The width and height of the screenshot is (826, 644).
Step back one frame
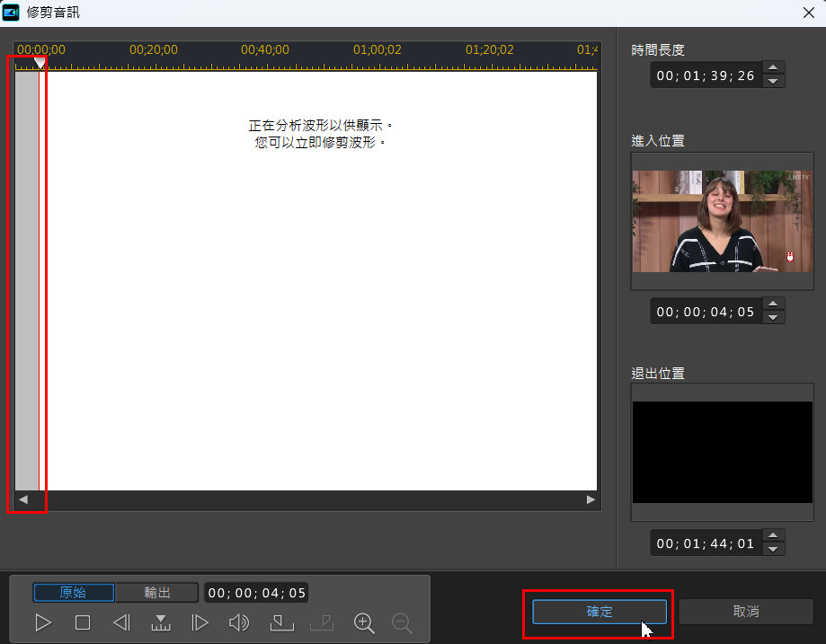point(121,622)
